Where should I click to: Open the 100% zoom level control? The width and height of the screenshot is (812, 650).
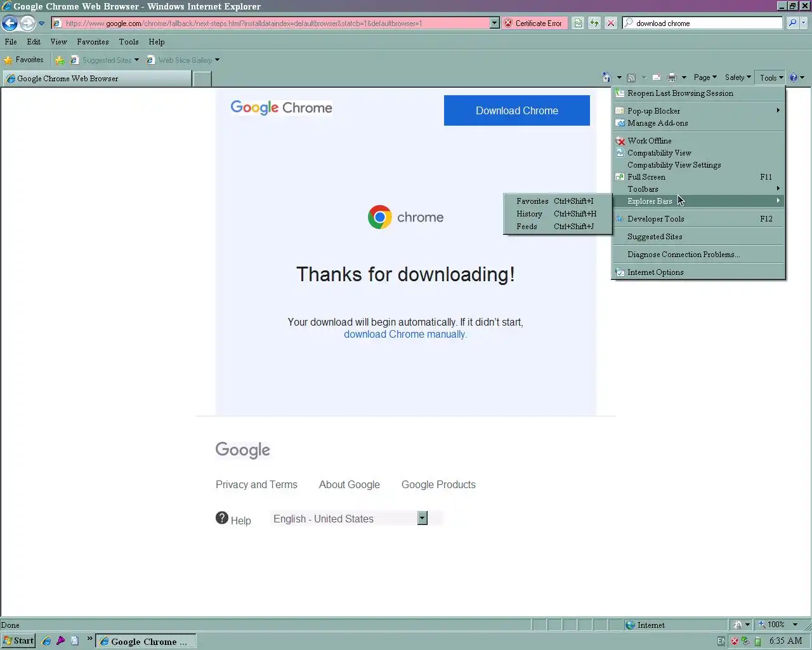click(x=778, y=625)
